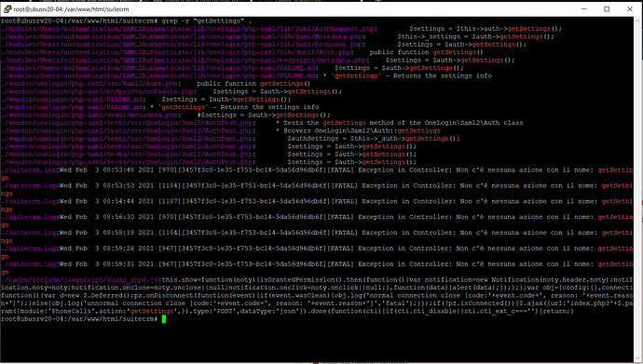This screenshot has height=364, width=643.
Task: Click the '$authSettings = $this->_auth' line
Action: tap(373, 139)
